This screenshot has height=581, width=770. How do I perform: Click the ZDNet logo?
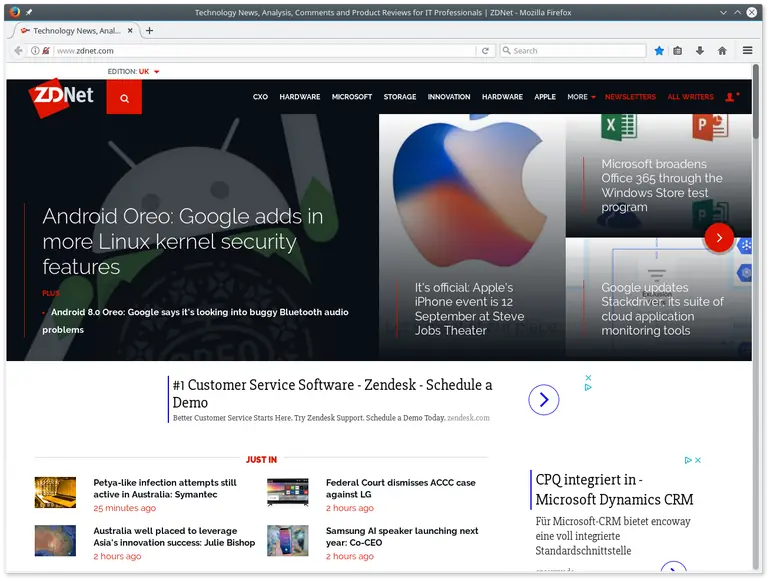pyautogui.click(x=61, y=97)
